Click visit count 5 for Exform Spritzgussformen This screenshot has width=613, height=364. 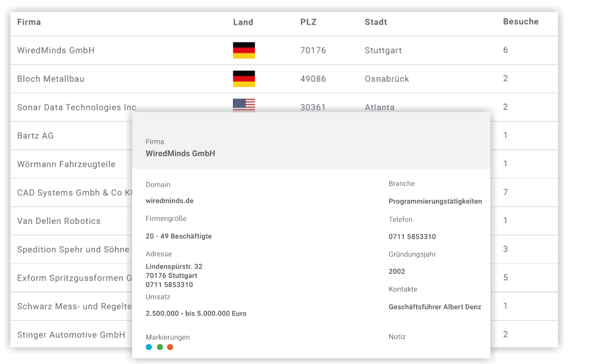pos(506,277)
